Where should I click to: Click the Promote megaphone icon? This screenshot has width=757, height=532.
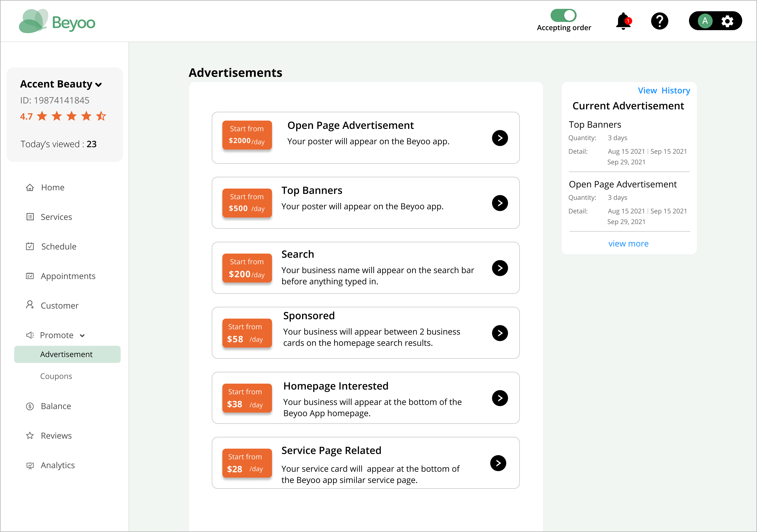tap(30, 335)
